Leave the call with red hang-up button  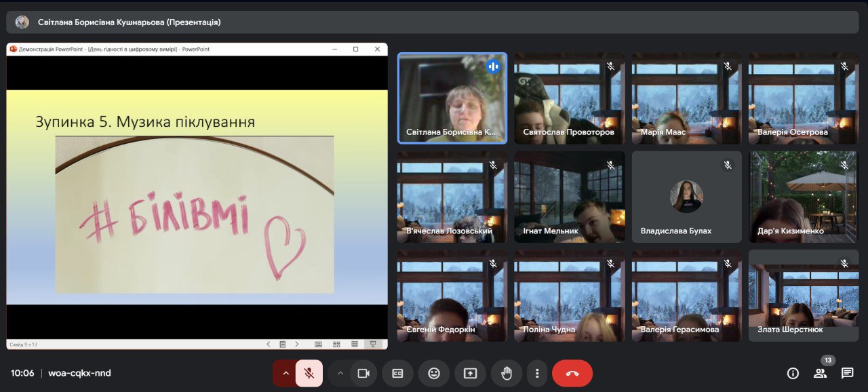(x=572, y=373)
